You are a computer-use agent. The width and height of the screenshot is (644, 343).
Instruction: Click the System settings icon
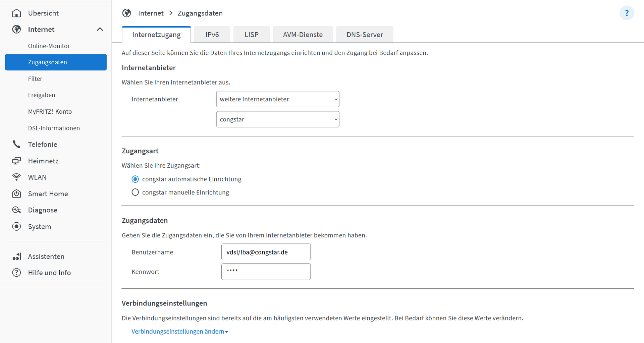click(x=16, y=227)
